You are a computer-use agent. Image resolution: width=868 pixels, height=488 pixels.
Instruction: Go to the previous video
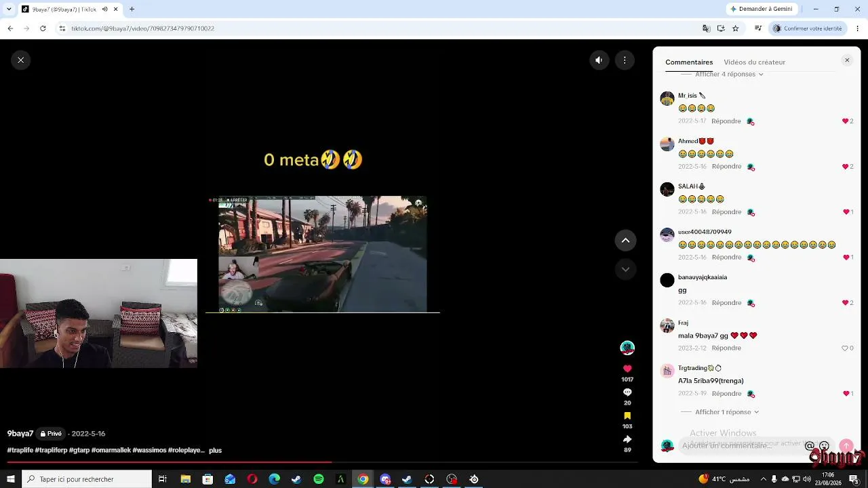[625, 240]
